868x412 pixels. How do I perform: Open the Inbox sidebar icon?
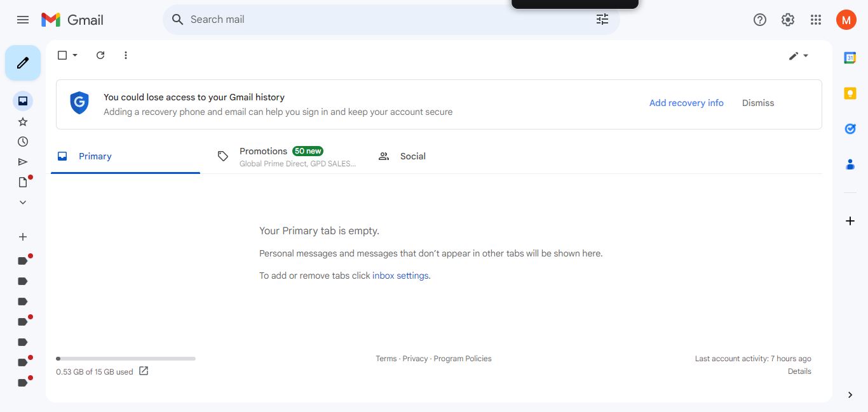point(23,101)
